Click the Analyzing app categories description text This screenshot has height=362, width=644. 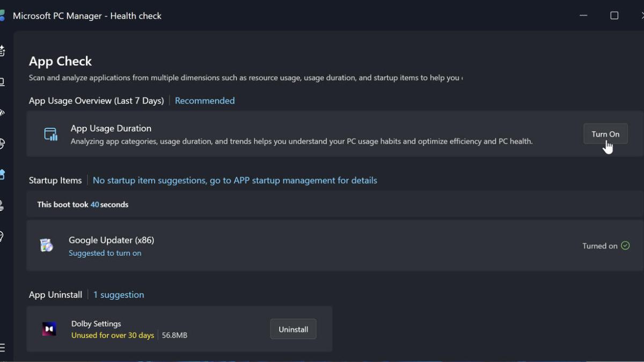[x=302, y=142]
